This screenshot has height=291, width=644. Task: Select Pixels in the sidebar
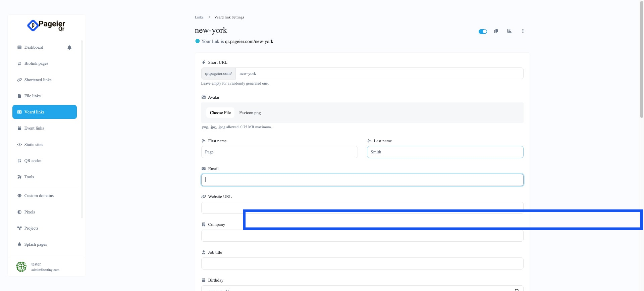[30, 212]
